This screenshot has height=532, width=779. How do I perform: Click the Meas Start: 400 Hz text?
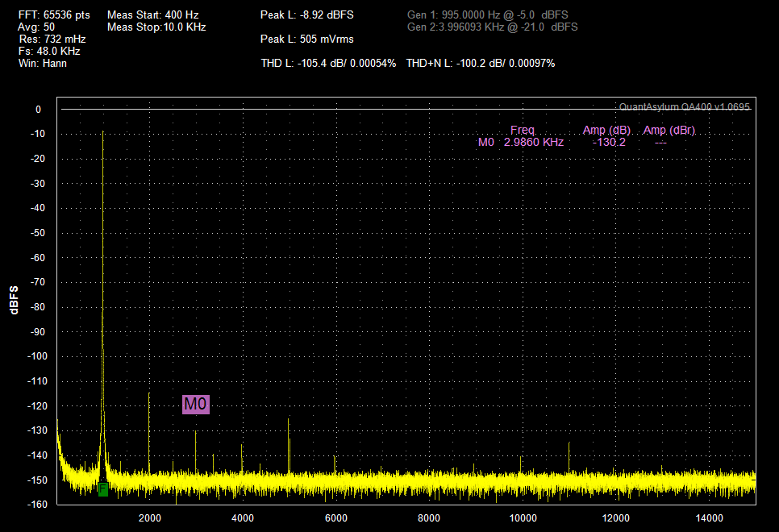(x=153, y=15)
